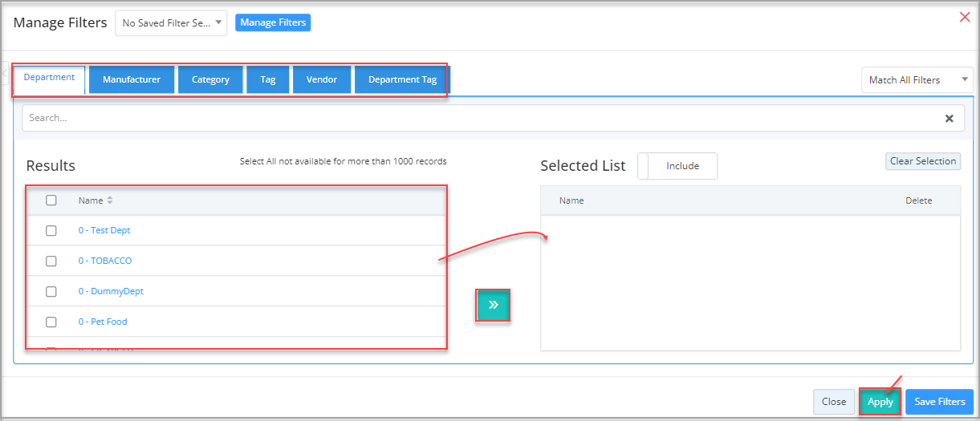The width and height of the screenshot is (980, 421).
Task: Switch to the Manufacturer tab
Action: 132,80
